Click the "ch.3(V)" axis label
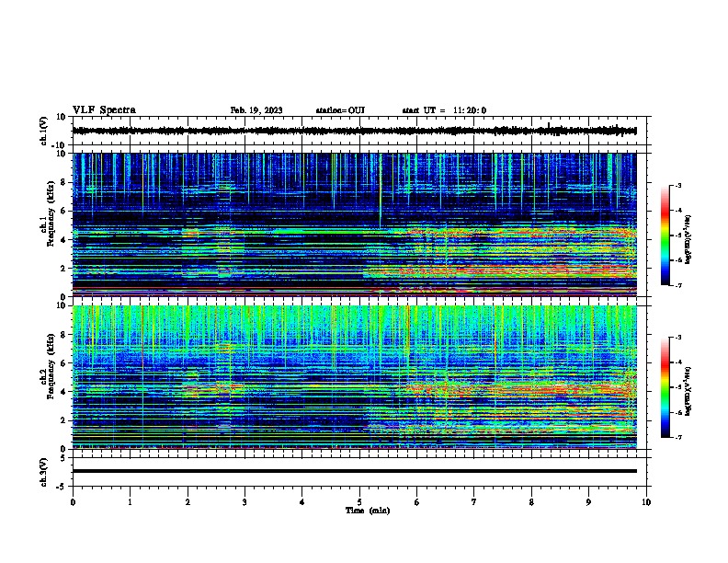Image resolution: width=728 pixels, height=563 pixels. pyautogui.click(x=44, y=472)
